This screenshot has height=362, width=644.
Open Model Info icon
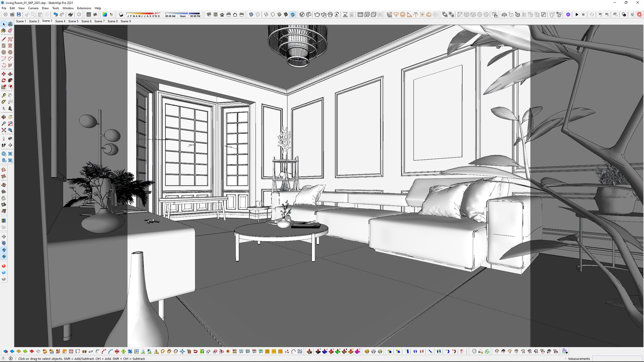tap(79, 14)
